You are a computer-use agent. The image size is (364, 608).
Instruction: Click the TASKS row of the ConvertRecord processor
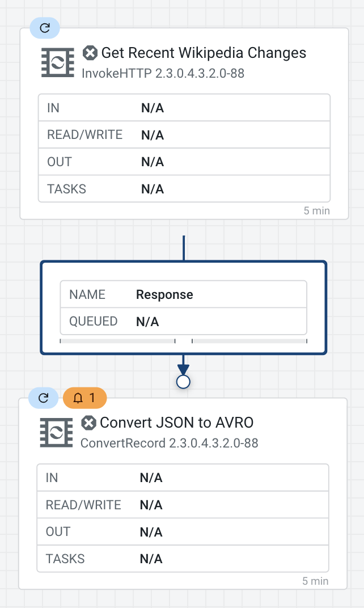(x=183, y=559)
